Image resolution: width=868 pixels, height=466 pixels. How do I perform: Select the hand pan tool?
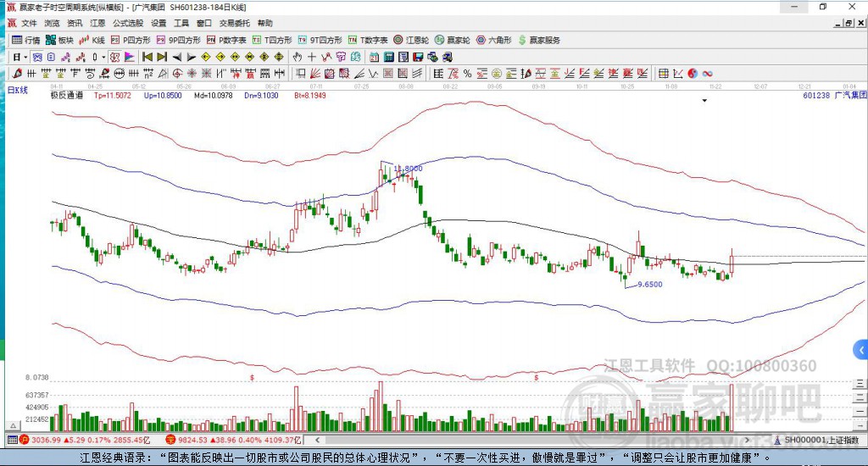click(x=297, y=57)
